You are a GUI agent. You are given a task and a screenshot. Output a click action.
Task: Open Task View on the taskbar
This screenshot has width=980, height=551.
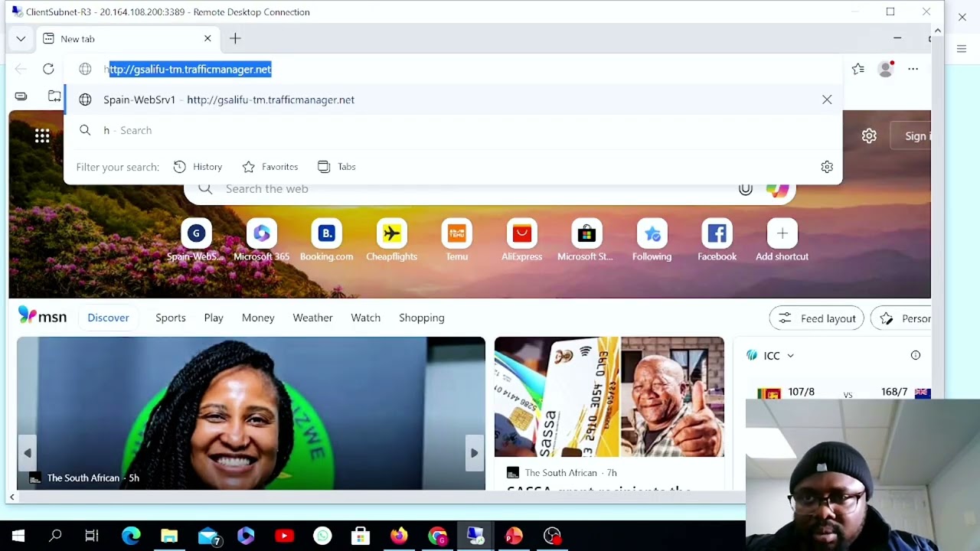coord(92,536)
